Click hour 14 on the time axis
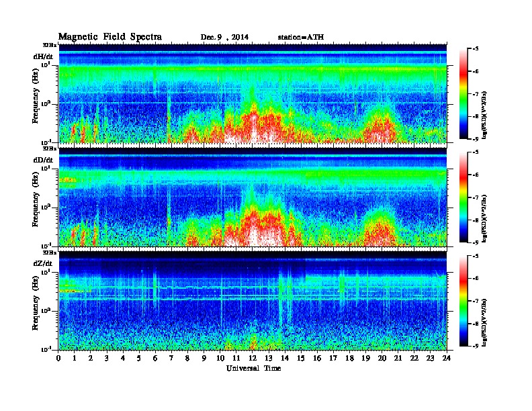This screenshot has width=532, height=411. click(x=285, y=358)
